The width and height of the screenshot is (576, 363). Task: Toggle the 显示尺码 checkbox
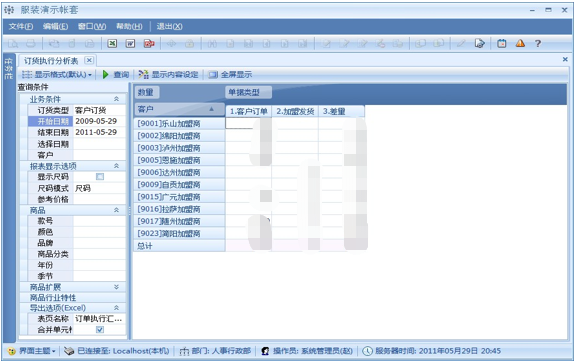100,177
